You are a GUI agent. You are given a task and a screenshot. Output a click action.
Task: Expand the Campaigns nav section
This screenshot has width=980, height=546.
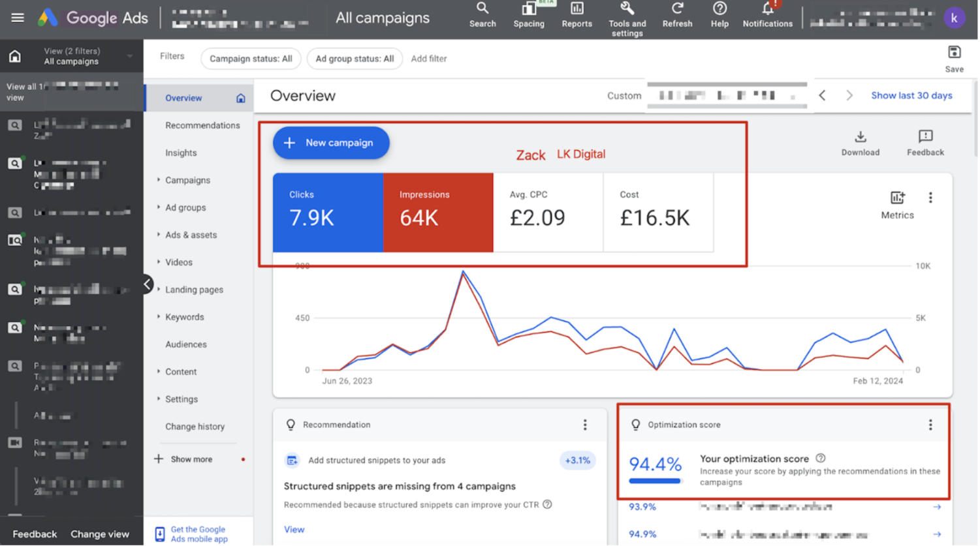pyautogui.click(x=159, y=180)
